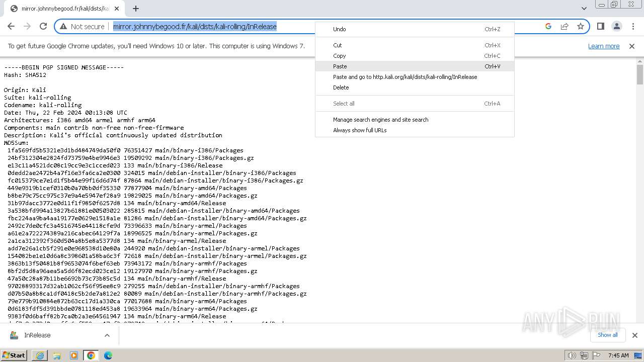The height and width of the screenshot is (362, 644).
Task: Open the Windows Start menu
Action: coord(14,355)
